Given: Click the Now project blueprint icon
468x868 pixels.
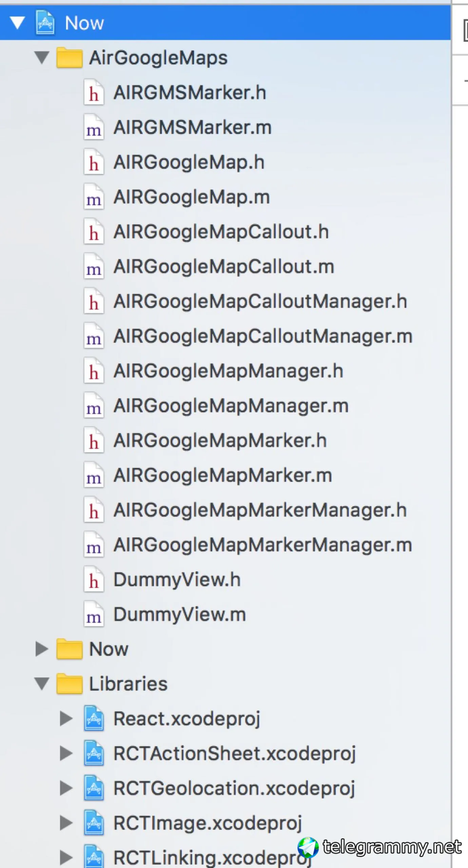Looking at the screenshot, I should click(45, 23).
